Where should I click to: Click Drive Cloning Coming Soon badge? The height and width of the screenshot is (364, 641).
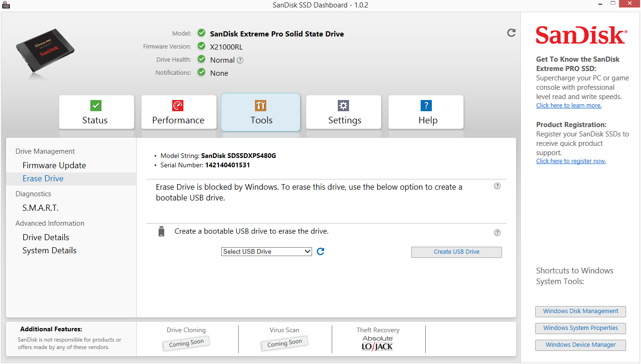[x=186, y=343]
